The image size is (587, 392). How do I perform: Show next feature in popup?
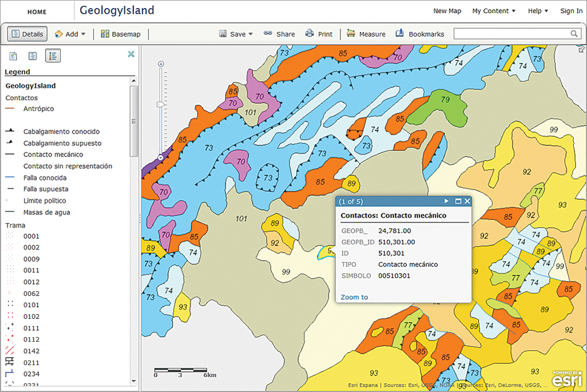446,201
